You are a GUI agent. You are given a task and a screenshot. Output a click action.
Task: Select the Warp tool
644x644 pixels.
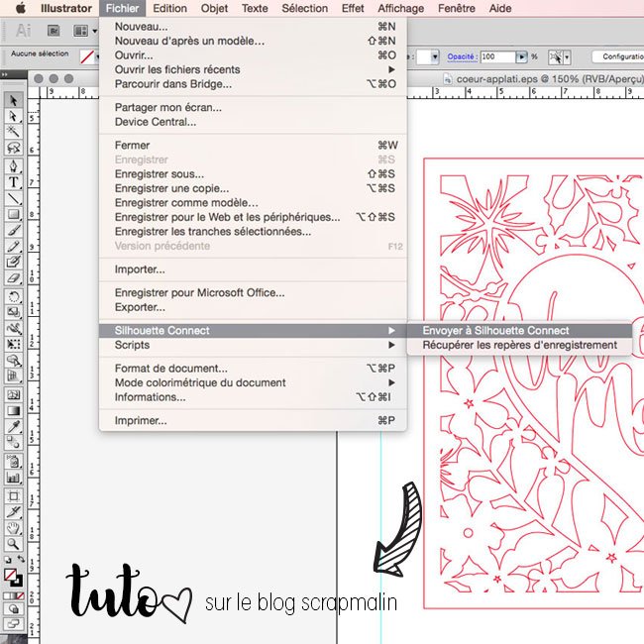13,328
